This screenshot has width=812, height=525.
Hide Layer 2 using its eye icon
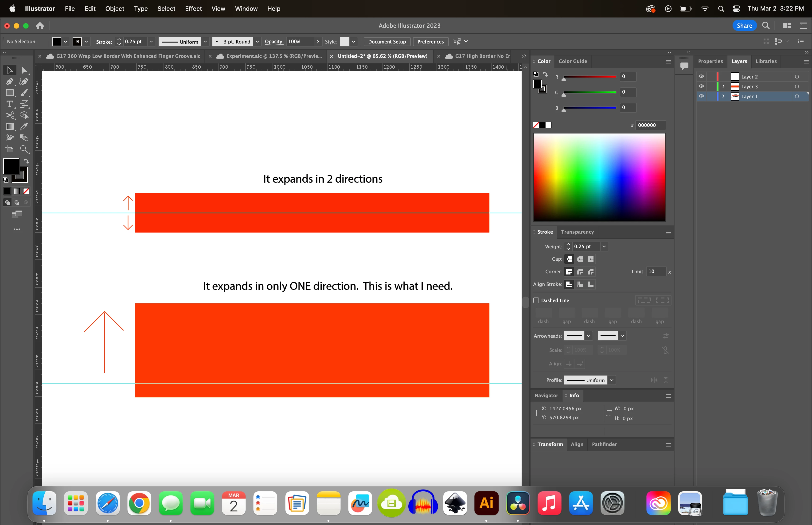[x=701, y=76]
